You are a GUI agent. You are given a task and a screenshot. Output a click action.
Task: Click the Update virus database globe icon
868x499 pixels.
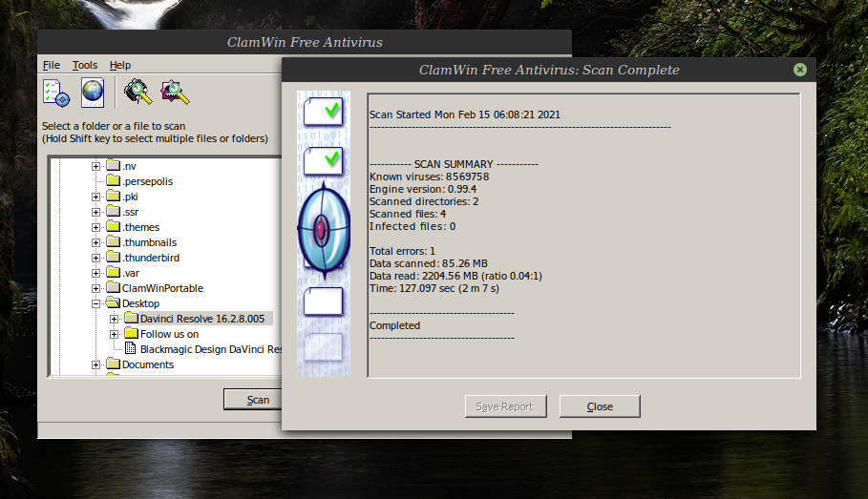[x=93, y=93]
